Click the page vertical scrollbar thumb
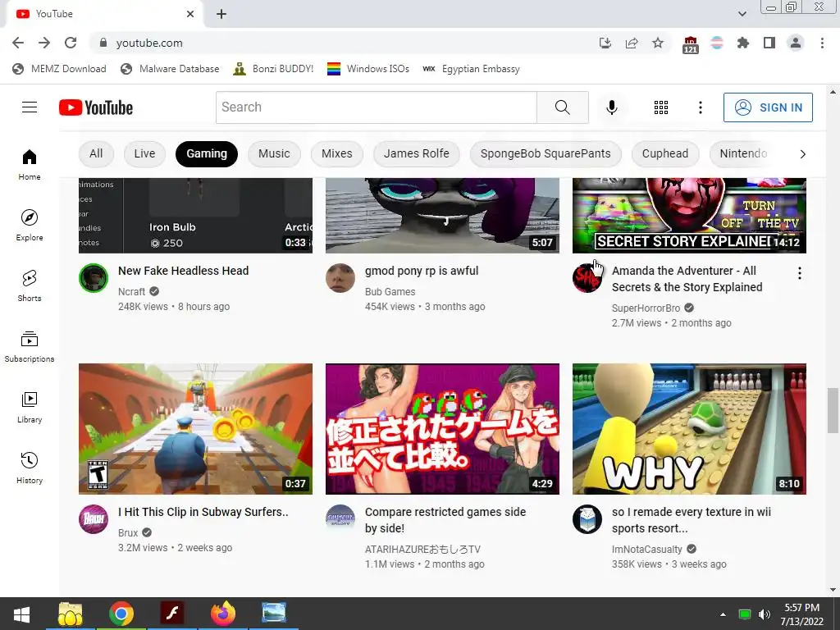Screen dimensions: 840x630 point(833,410)
